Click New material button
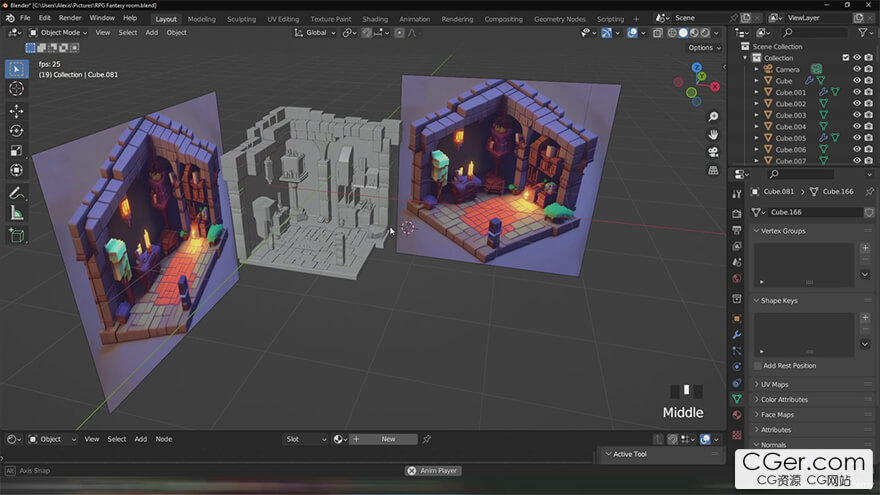 click(388, 439)
